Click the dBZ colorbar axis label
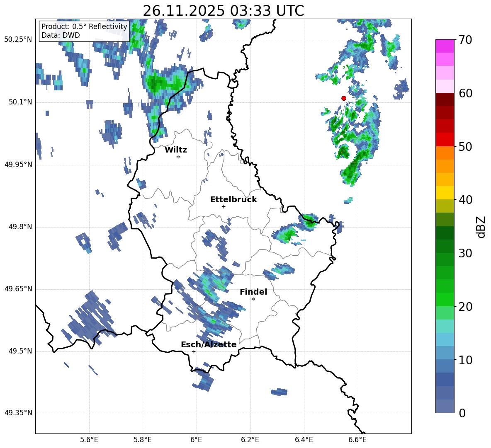The height and width of the screenshot is (448, 491). pyautogui.click(x=481, y=227)
